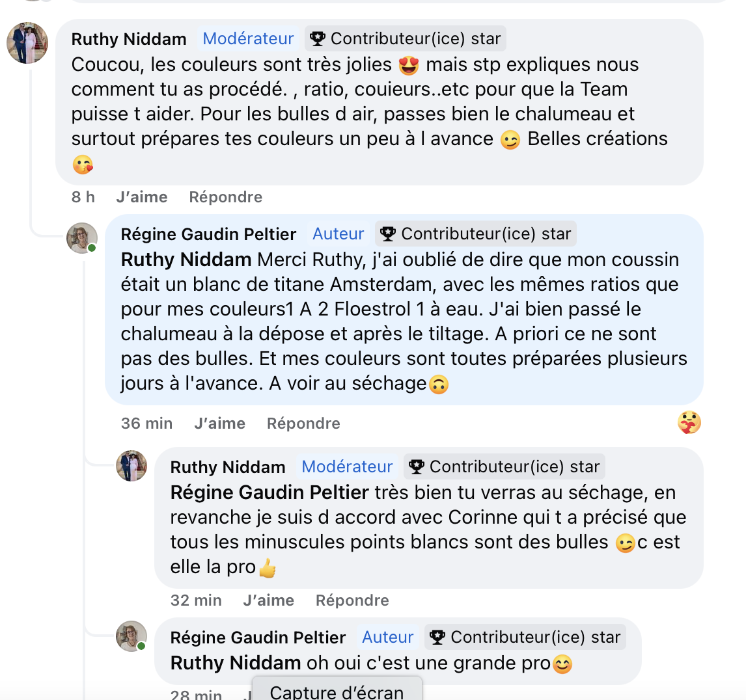The image size is (746, 700).
Task: Click Régine's avatar on the last reply
Action: [x=131, y=636]
